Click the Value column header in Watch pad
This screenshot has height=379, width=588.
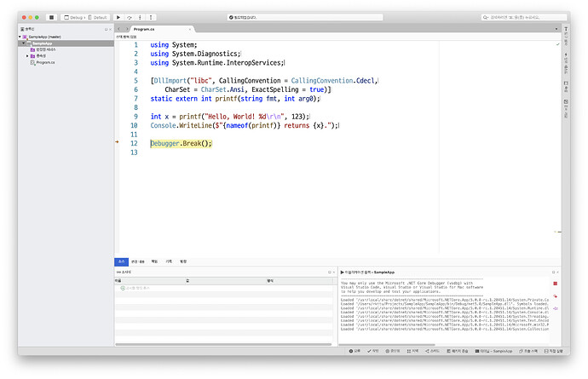(226, 280)
